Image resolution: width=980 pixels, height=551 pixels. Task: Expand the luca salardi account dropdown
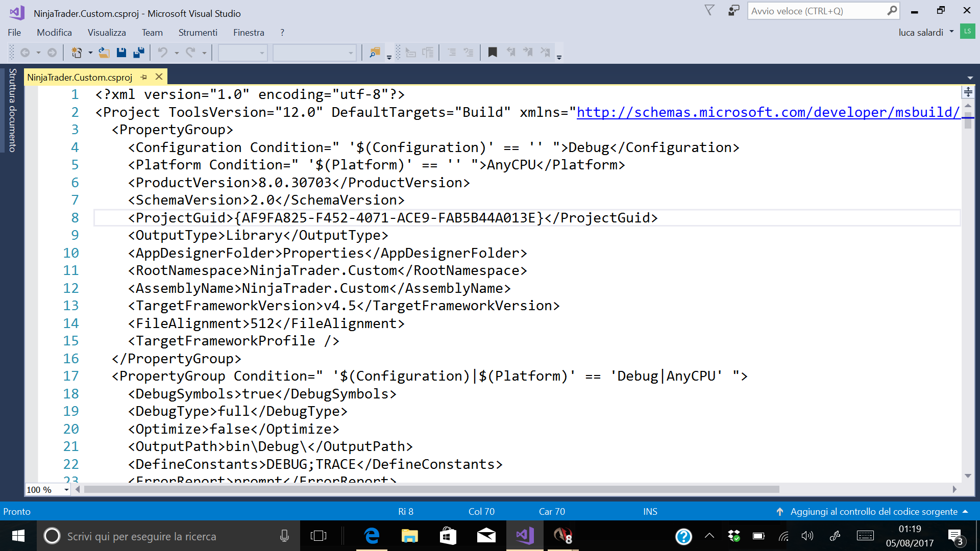pos(951,32)
